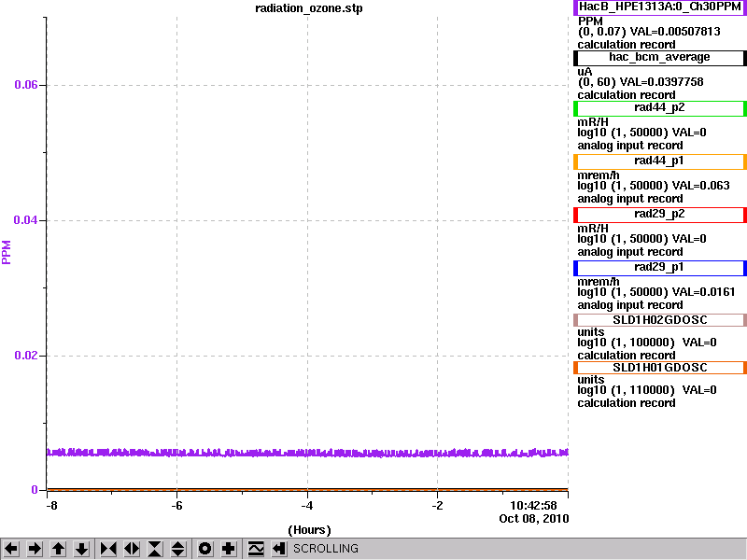Shift the plot down with the down arrow
The width and height of the screenshot is (747, 560).
[82, 549]
